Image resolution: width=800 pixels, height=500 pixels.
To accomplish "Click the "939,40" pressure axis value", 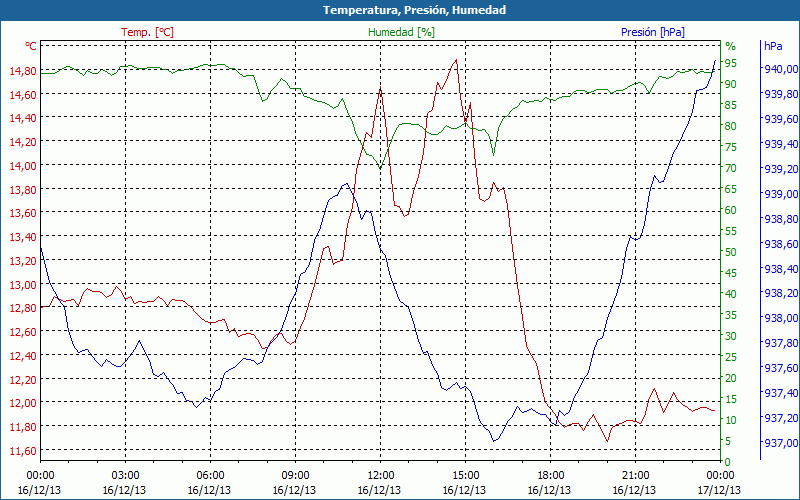I will [x=780, y=144].
